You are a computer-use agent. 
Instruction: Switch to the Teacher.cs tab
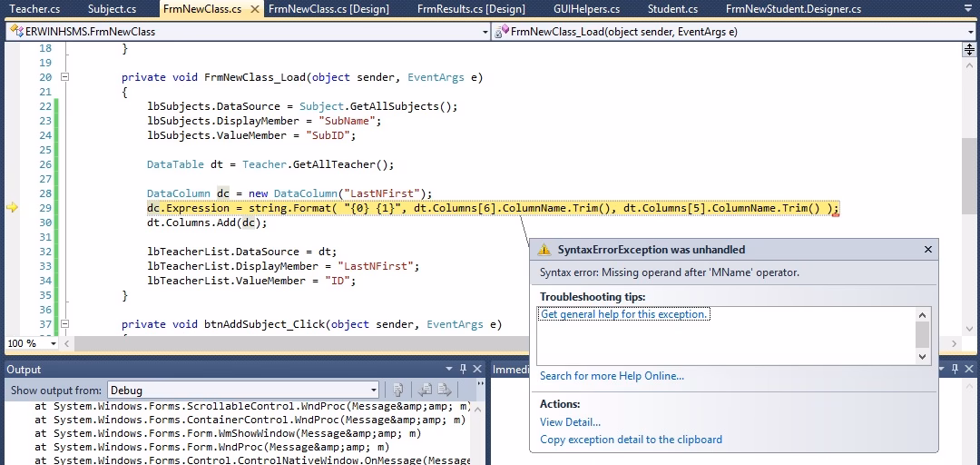click(34, 9)
